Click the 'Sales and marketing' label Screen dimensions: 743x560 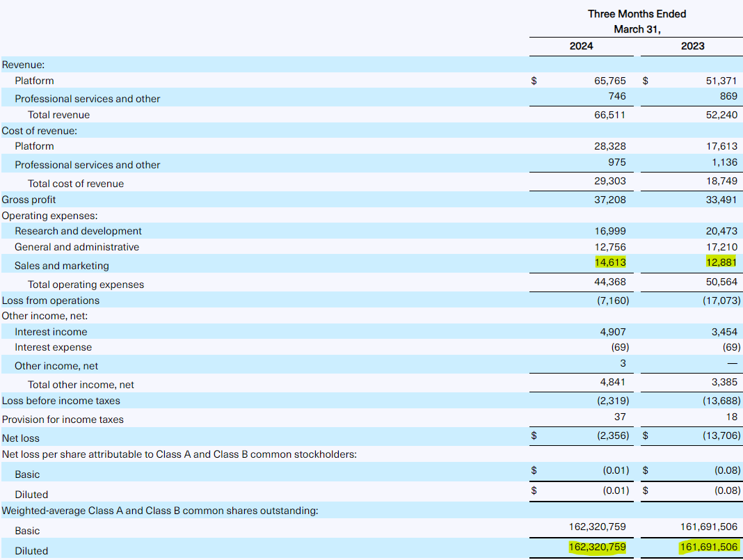(62, 265)
